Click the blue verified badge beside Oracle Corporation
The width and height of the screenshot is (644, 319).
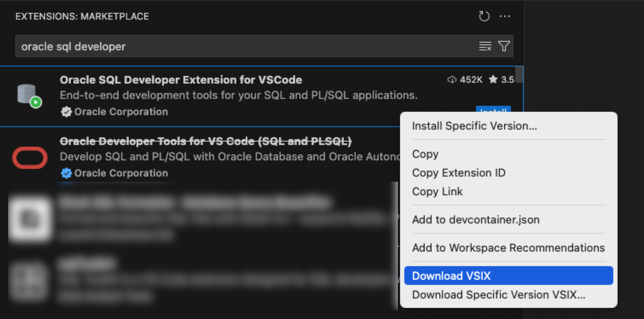[x=66, y=173]
